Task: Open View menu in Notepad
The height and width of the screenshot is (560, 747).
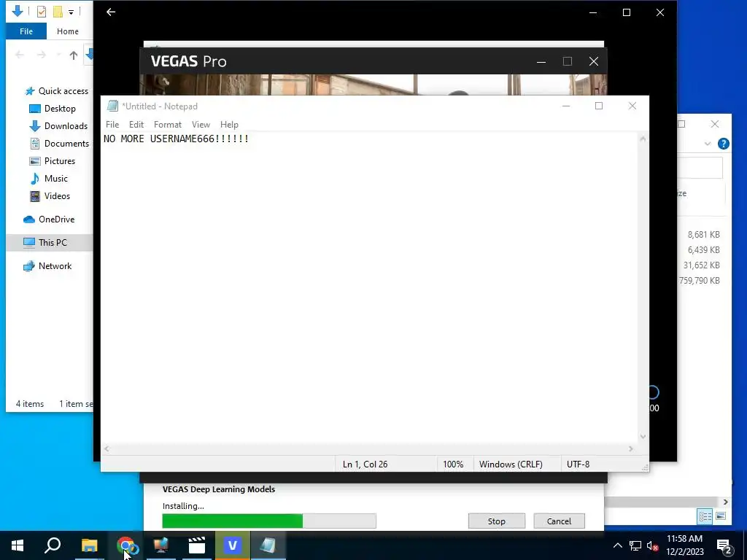Action: pos(201,124)
